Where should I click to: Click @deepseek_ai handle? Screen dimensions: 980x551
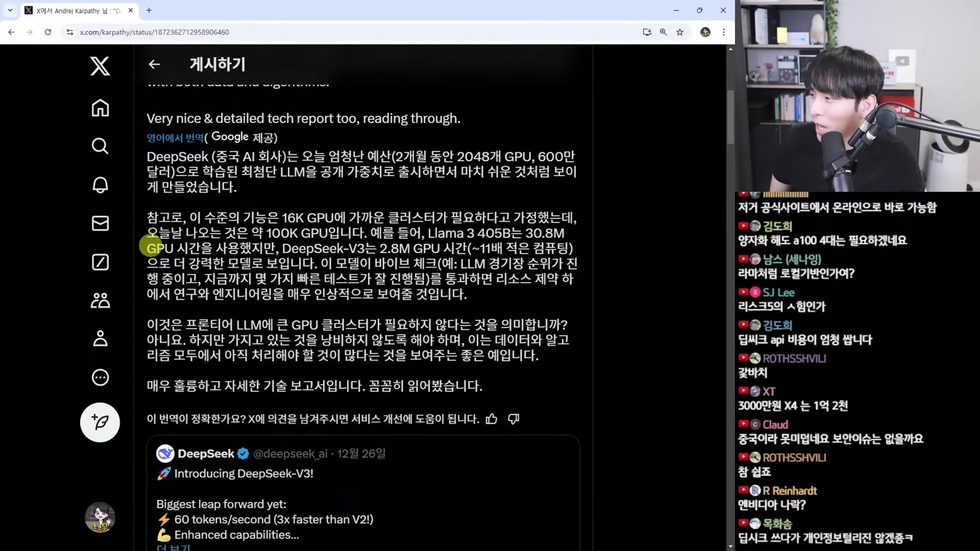(x=290, y=453)
